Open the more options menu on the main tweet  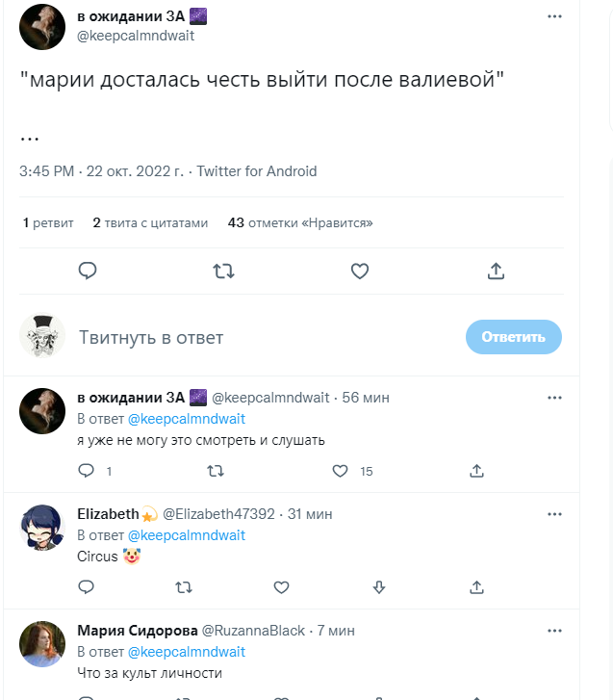click(554, 16)
